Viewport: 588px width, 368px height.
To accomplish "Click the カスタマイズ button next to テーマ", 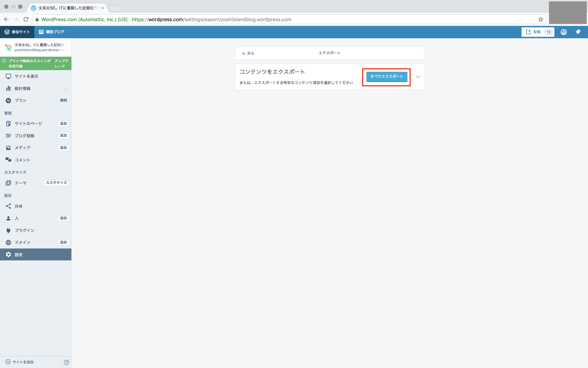I will (56, 183).
